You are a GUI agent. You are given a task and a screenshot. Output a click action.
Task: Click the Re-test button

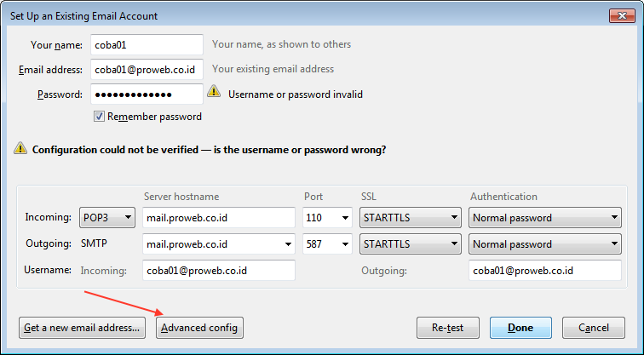tap(448, 328)
